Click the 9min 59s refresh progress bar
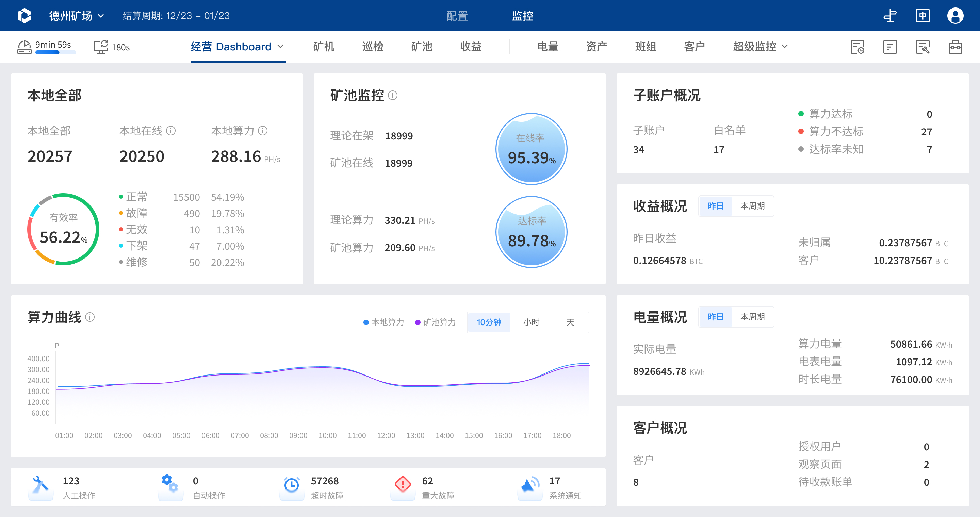The width and height of the screenshot is (980, 517). click(x=55, y=53)
